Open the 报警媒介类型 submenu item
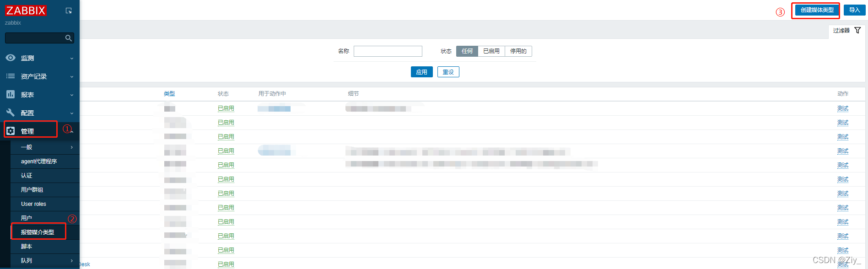868x269 pixels. click(38, 232)
